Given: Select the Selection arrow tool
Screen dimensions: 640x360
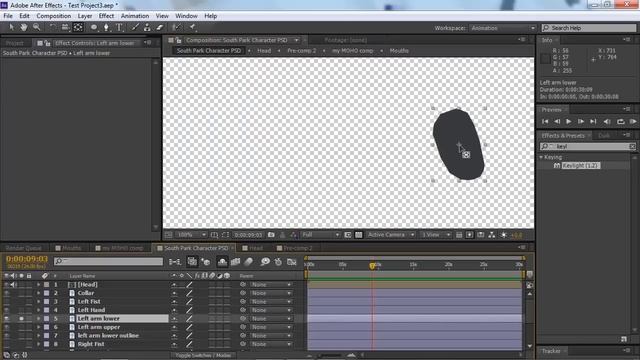Looking at the screenshot, I should pos(11,27).
